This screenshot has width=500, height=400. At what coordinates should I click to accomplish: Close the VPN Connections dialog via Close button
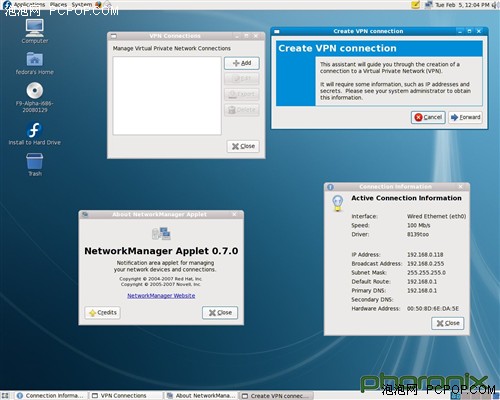point(243,146)
